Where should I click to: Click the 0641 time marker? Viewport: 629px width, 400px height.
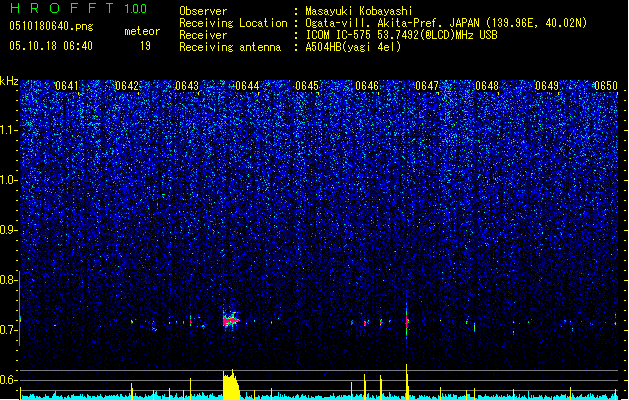(67, 86)
